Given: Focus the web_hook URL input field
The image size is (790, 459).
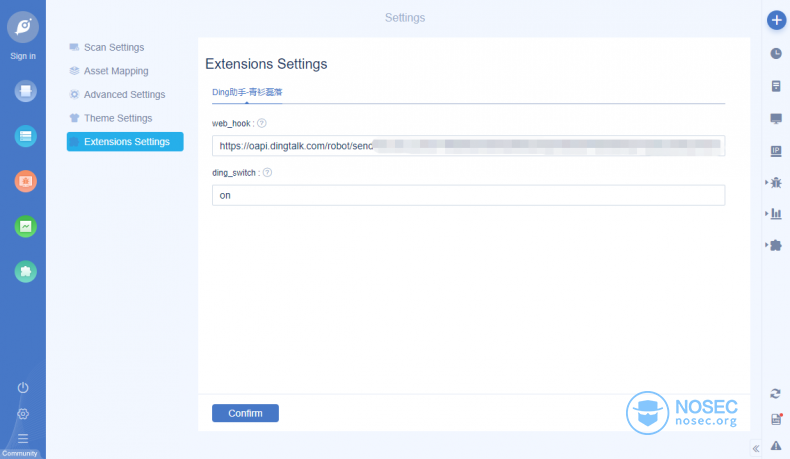Looking at the screenshot, I should coord(468,146).
